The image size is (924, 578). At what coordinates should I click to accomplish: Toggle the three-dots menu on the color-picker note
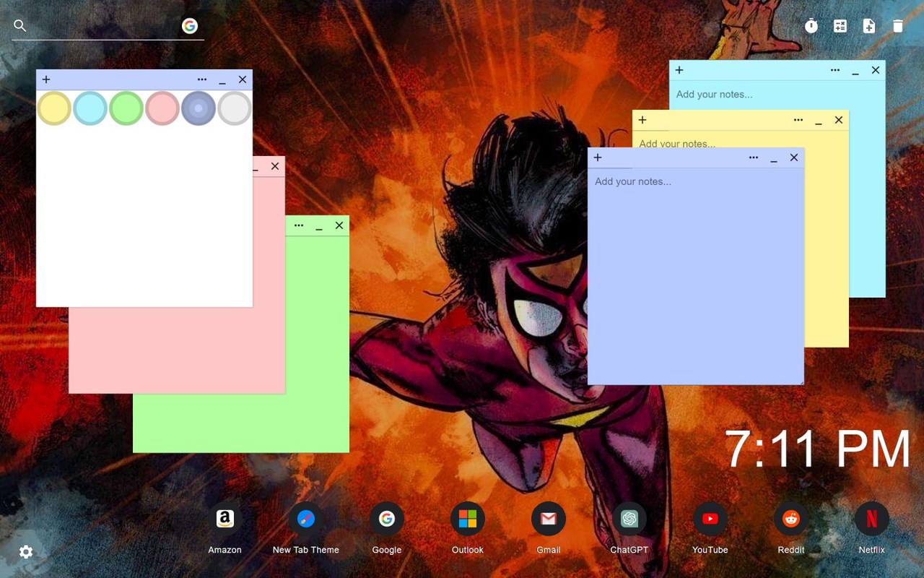coord(202,79)
